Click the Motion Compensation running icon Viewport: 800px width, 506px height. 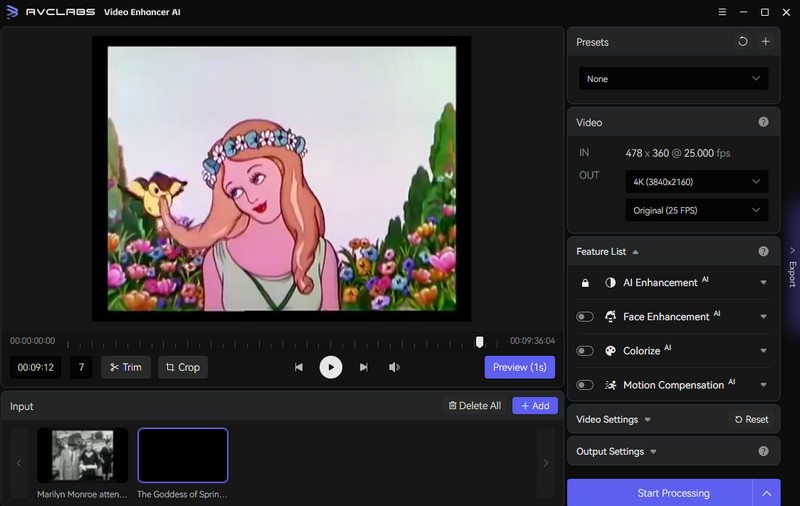point(610,385)
